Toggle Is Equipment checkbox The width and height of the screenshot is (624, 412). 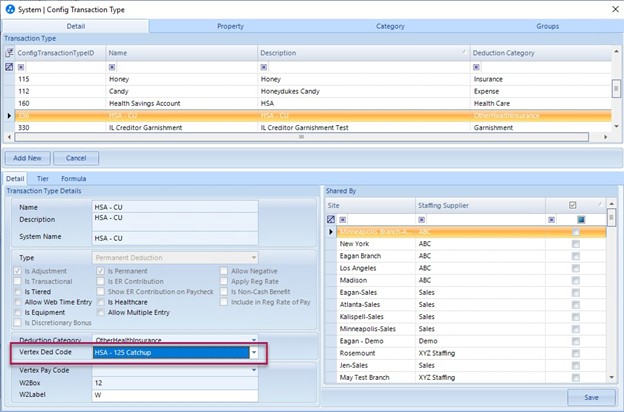[x=18, y=312]
